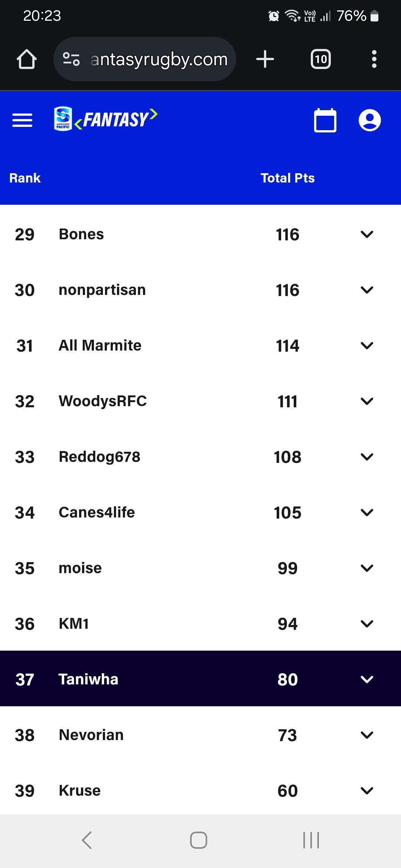
Task: Expand Kruse team details
Action: tap(367, 791)
